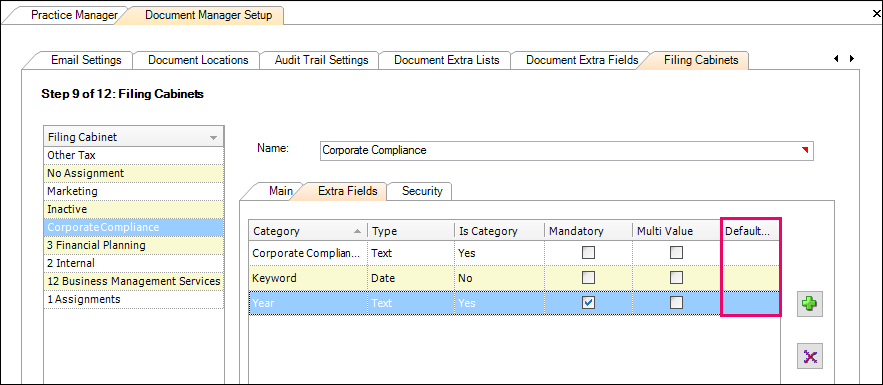
Task: Select 2 Internal filing cabinet
Action: pos(133,263)
